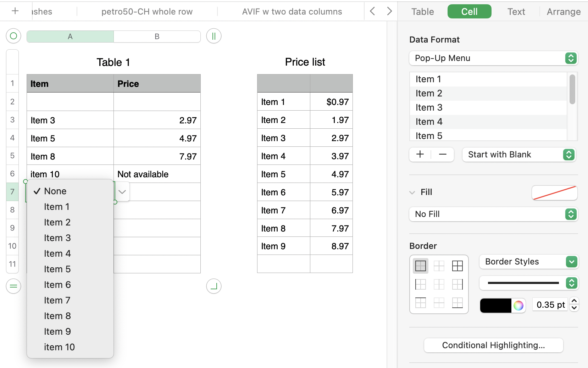Choose Item 6 from the pop-up list
The height and width of the screenshot is (368, 588).
point(57,285)
